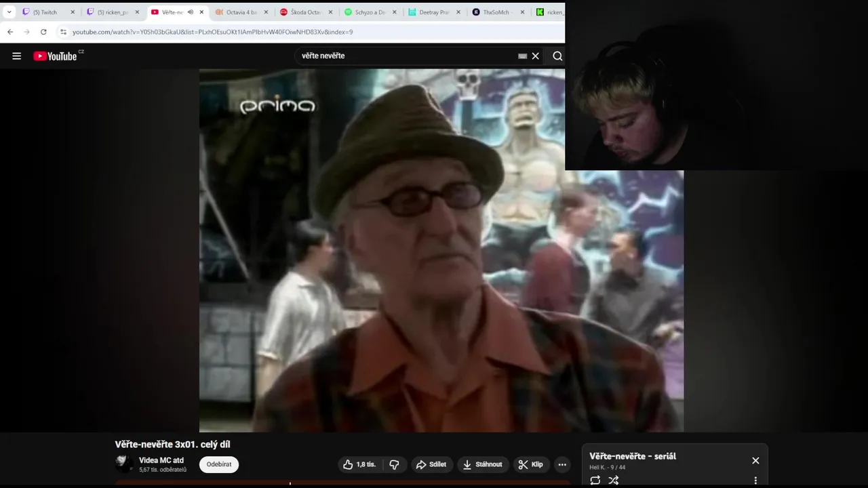The width and height of the screenshot is (868, 488).
Task: Close the (5) ricken_ Twitch tab
Action: [137, 12]
